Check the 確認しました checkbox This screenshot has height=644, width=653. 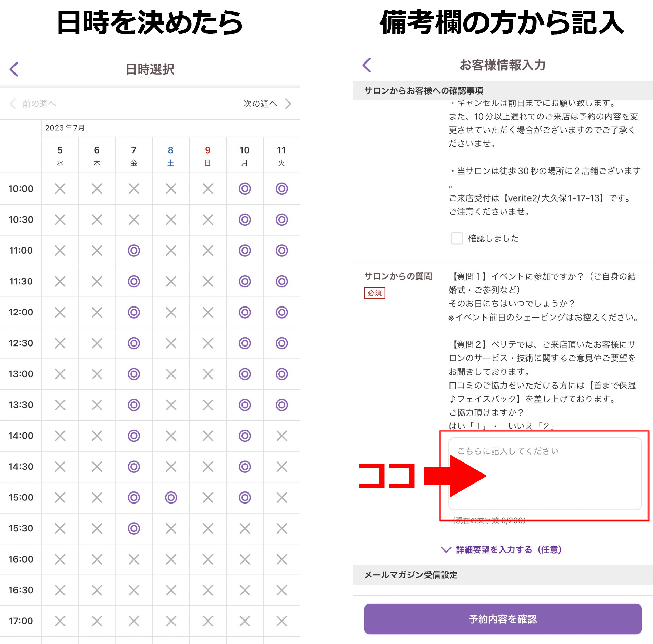(x=457, y=238)
